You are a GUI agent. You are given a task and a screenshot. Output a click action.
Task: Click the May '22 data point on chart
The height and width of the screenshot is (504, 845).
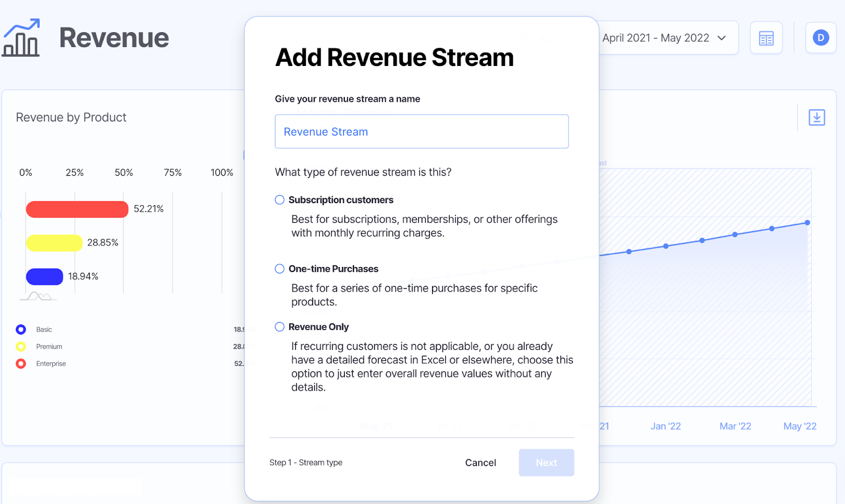pyautogui.click(x=807, y=223)
